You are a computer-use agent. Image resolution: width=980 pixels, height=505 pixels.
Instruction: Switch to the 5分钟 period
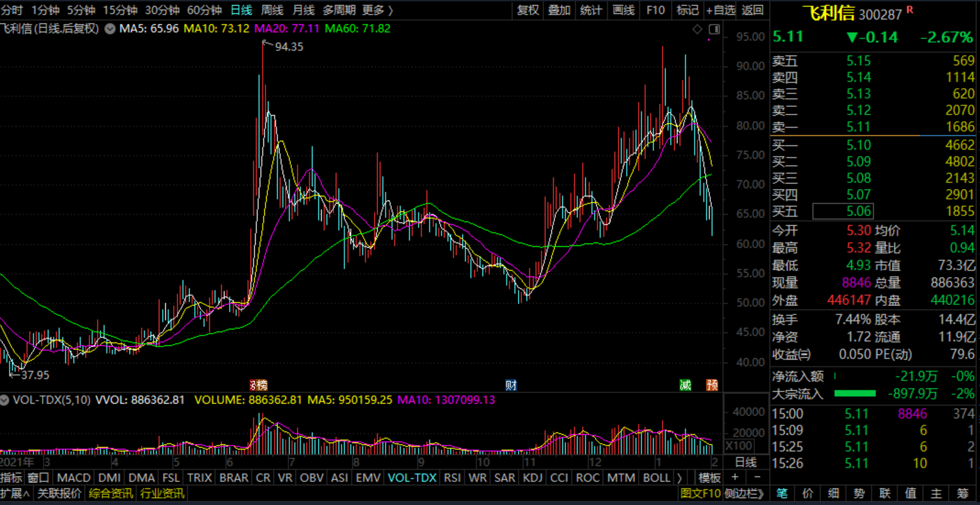(x=81, y=10)
